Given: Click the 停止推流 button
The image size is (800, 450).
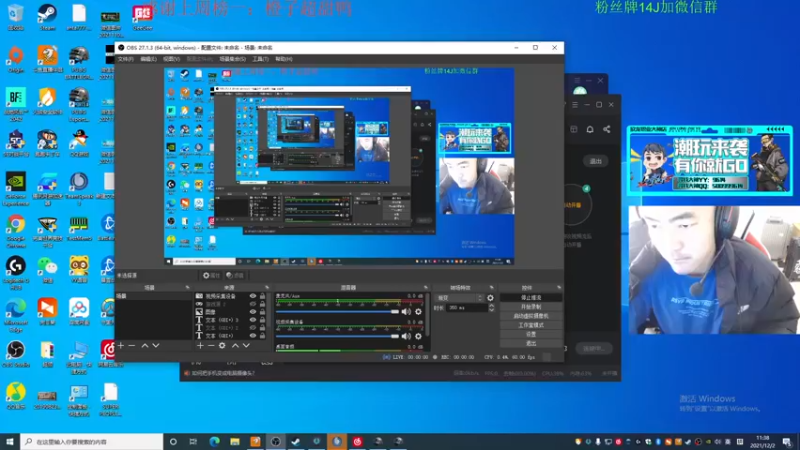Looking at the screenshot, I should (531, 297).
